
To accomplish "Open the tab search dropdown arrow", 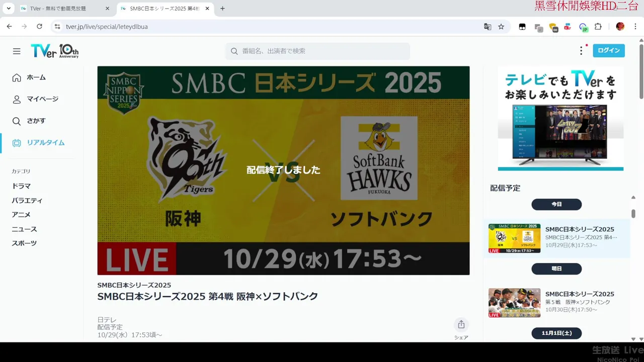I will [9, 9].
